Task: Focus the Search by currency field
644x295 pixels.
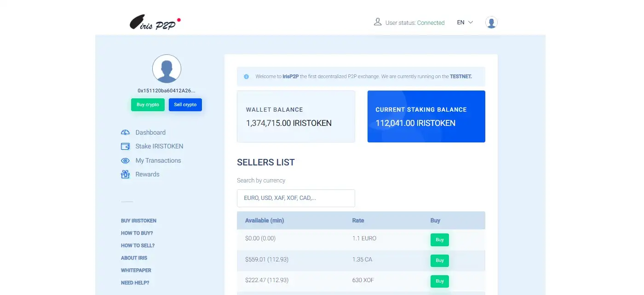Action: 296,198
